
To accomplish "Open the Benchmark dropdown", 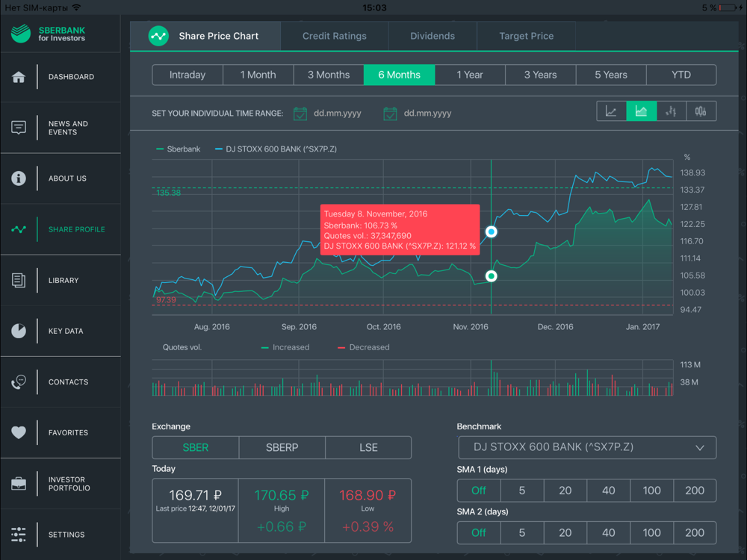I will [587, 447].
